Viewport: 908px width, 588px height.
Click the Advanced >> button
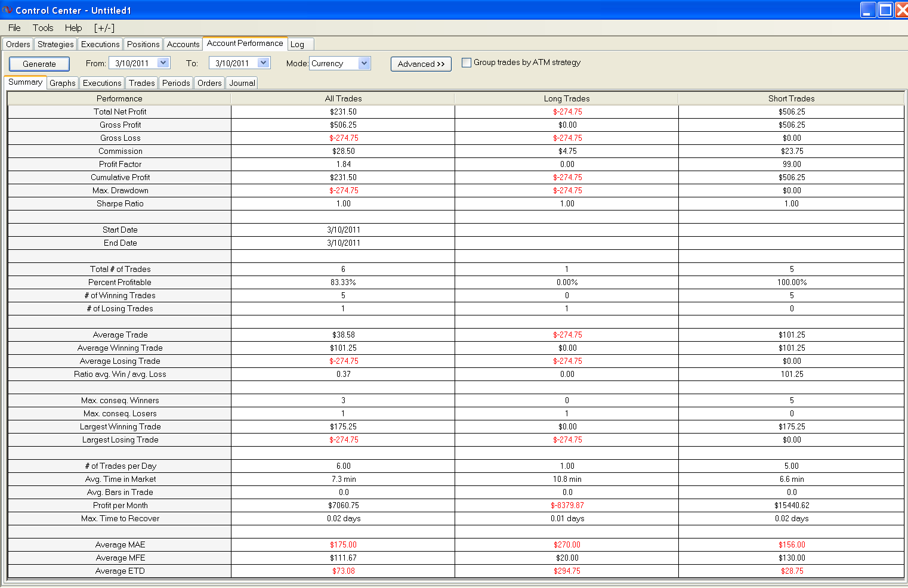pyautogui.click(x=421, y=64)
